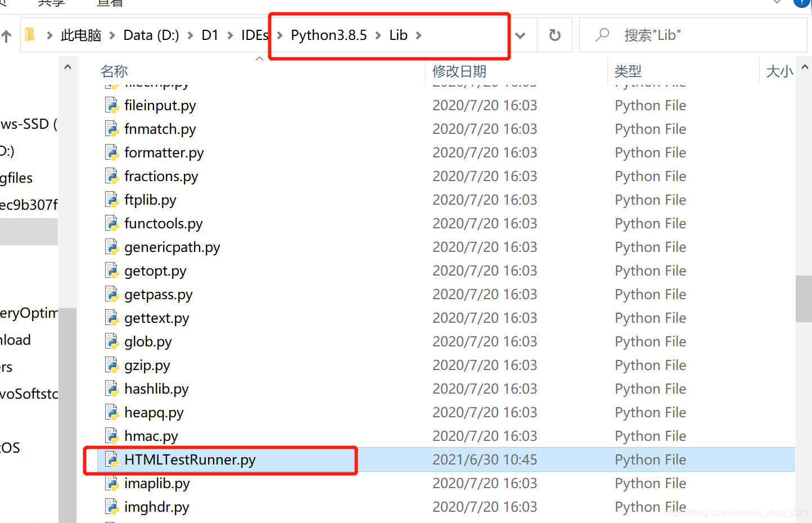Go to Data (D:) in breadcrumb path
Viewport: 812px width, 523px height.
(x=151, y=35)
